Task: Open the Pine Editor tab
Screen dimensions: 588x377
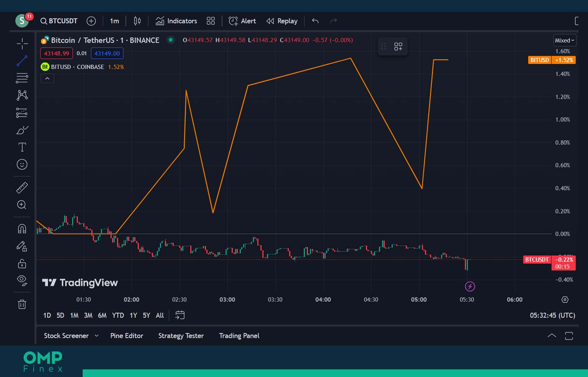Action: (127, 336)
